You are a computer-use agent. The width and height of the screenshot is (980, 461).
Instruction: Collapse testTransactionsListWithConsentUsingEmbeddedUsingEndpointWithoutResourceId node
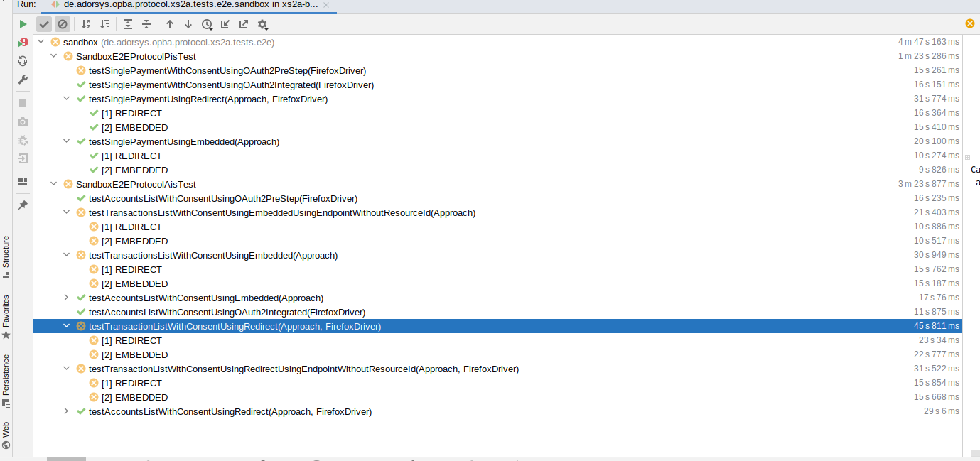[67, 213]
